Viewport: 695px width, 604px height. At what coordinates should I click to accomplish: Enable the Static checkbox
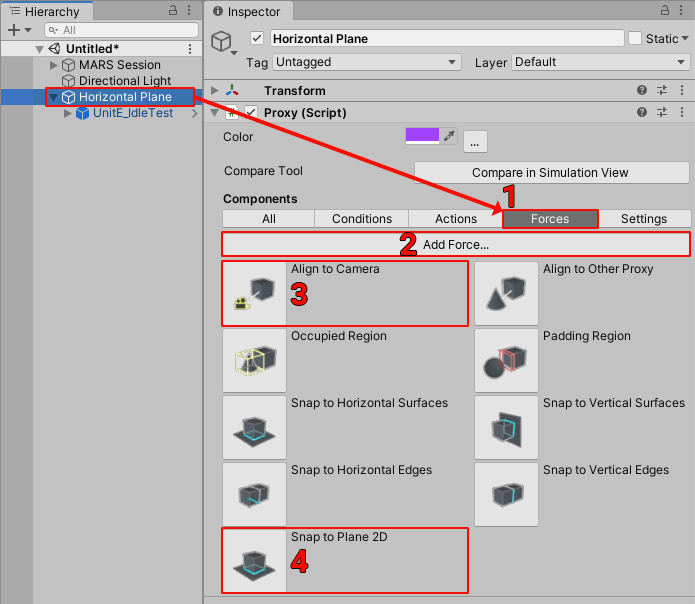coord(635,39)
